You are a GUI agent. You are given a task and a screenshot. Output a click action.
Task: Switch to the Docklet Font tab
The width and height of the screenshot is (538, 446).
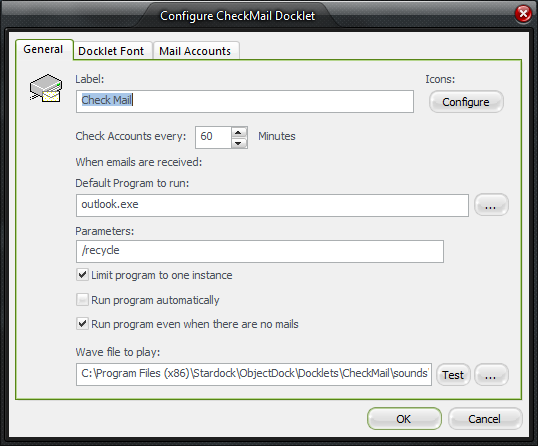coord(111,51)
